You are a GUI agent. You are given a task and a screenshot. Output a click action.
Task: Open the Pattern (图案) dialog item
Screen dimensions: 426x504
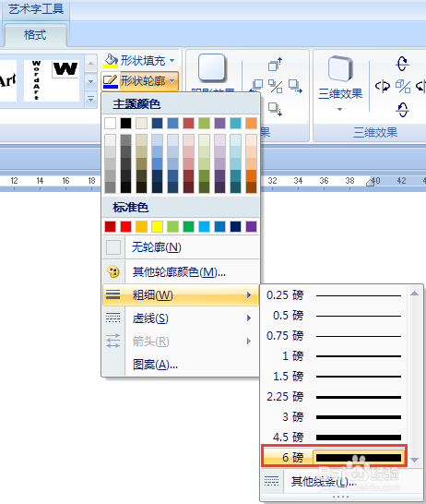pyautogui.click(x=181, y=365)
